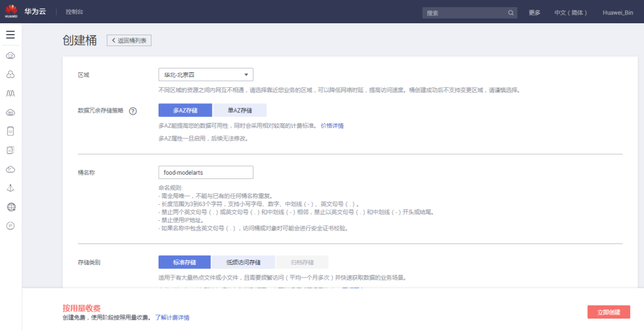The image size is (644, 330).
Task: Click the 命名规则 text
Action: [170, 188]
